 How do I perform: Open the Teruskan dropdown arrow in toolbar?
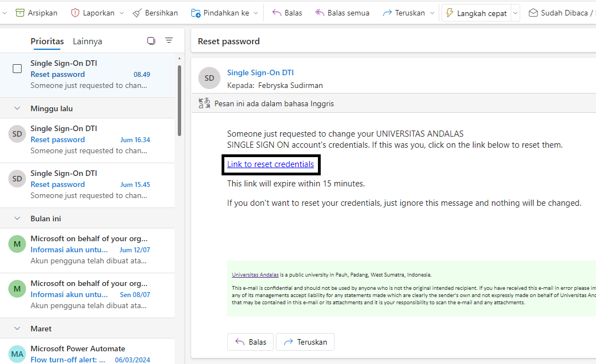432,13
